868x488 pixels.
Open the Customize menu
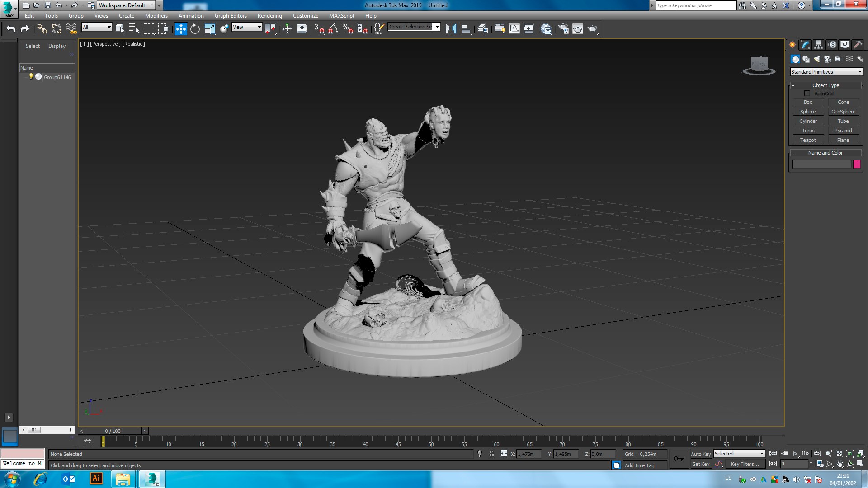[x=306, y=16]
